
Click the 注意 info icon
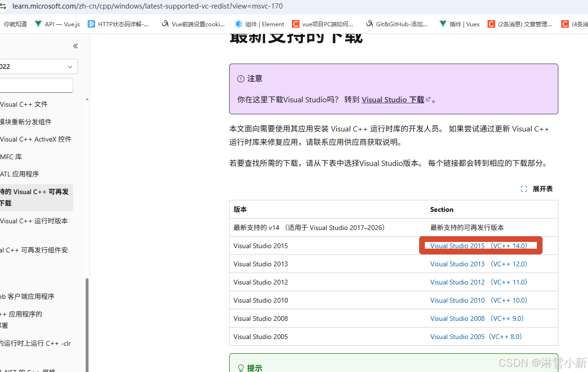241,79
